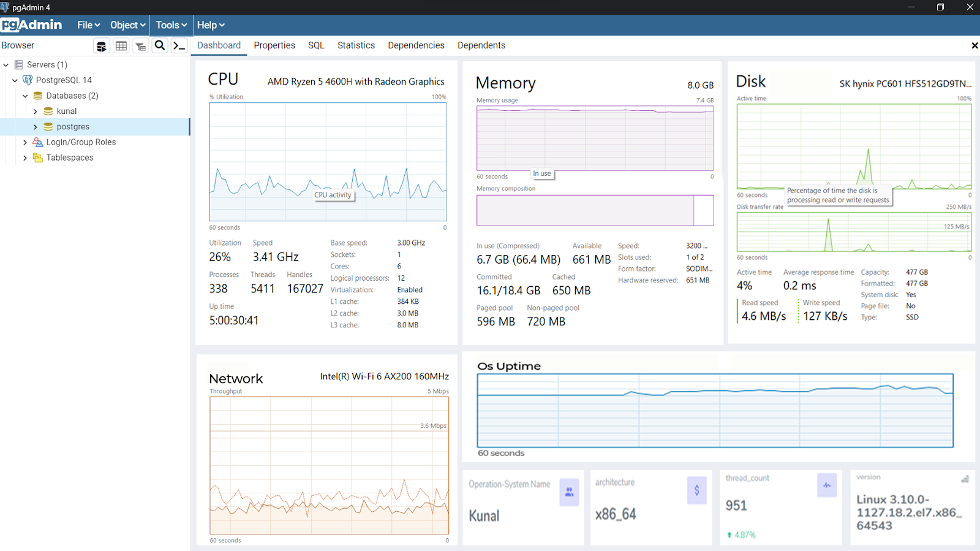Switch to the SQL tab

pos(316,45)
